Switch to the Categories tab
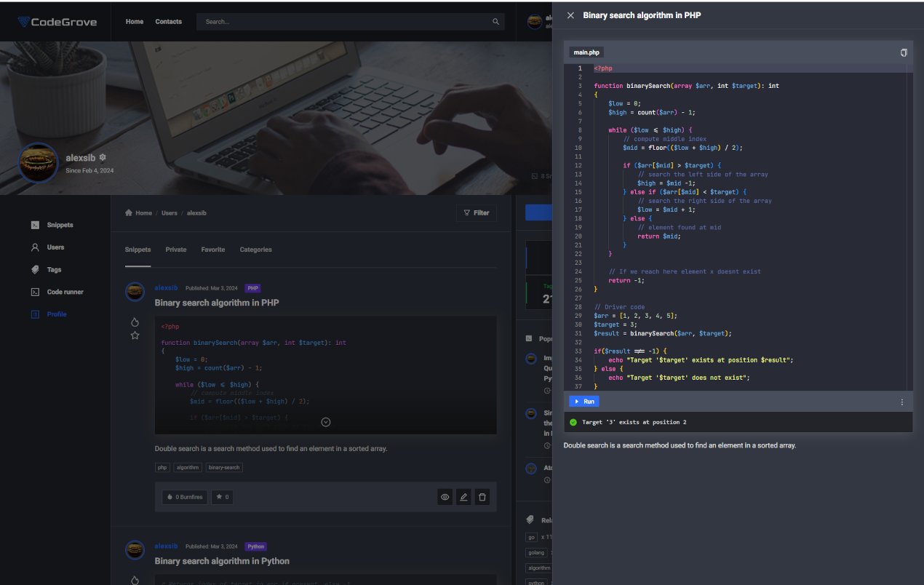 [x=256, y=250]
